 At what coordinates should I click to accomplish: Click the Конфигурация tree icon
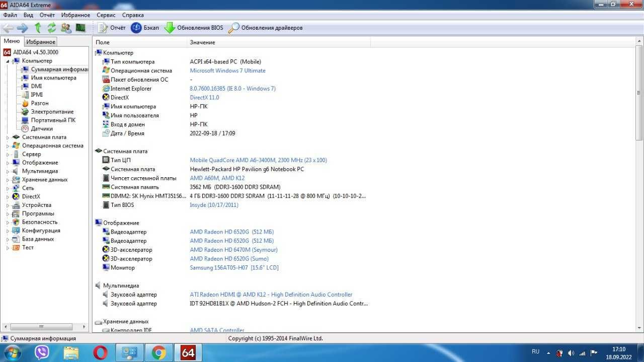click(x=16, y=231)
